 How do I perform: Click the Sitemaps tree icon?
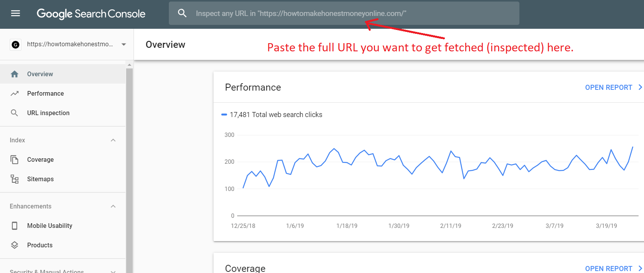[x=15, y=179]
